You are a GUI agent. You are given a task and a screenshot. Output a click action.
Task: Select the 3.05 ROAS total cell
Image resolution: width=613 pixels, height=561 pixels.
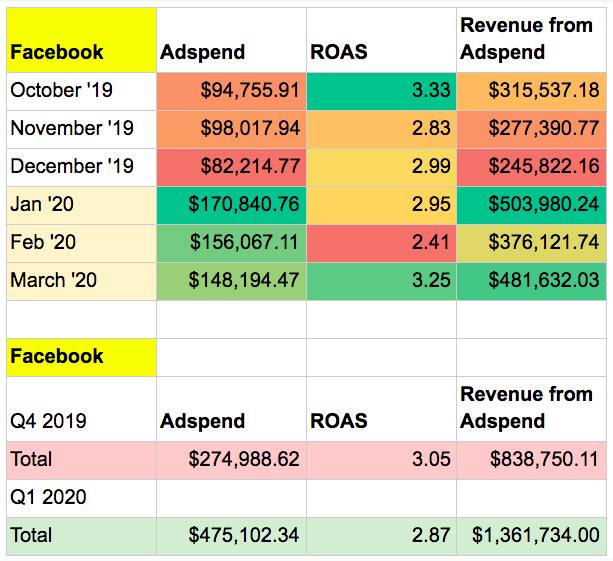click(x=381, y=460)
